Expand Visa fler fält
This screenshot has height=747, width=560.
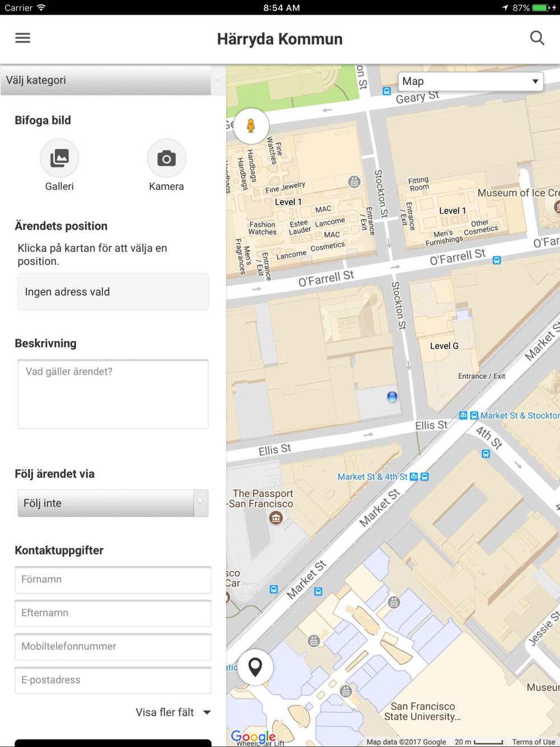click(173, 712)
